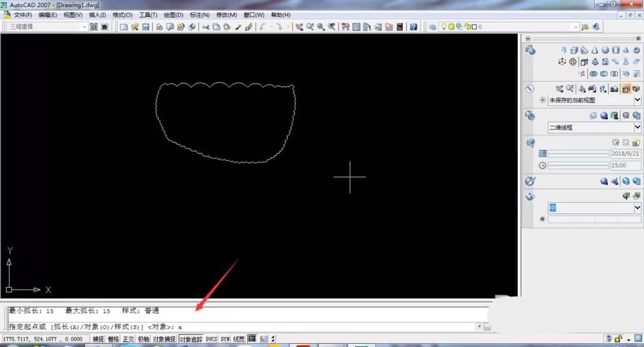Toggle 对象捕捉 object snap in status bar

tap(164, 339)
